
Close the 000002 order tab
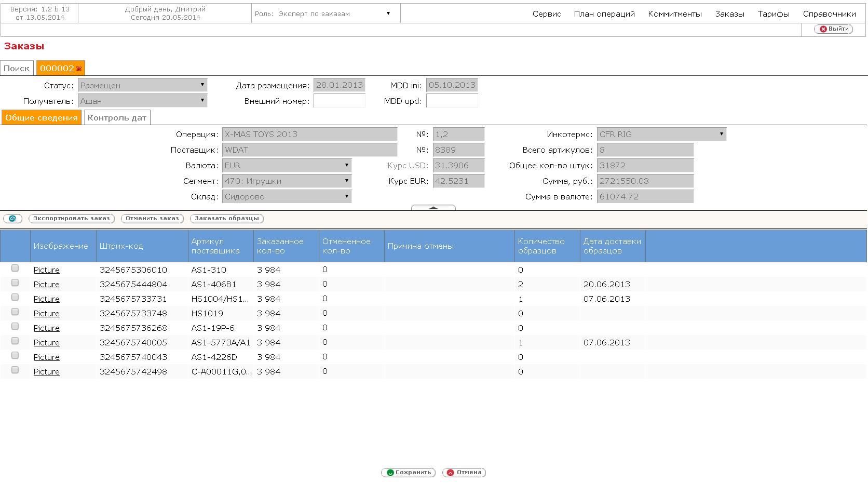click(79, 69)
